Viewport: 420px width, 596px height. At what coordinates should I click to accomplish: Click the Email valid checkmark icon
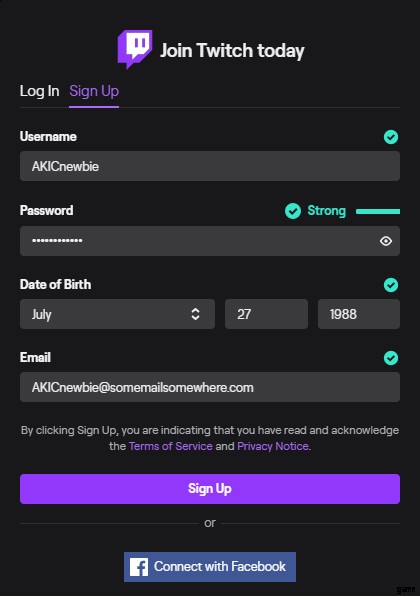click(x=391, y=358)
